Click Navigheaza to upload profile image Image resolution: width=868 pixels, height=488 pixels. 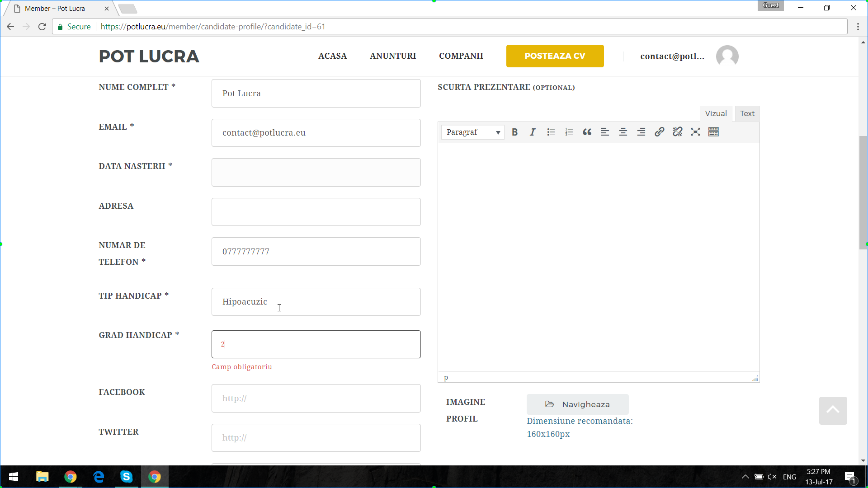[x=577, y=404]
